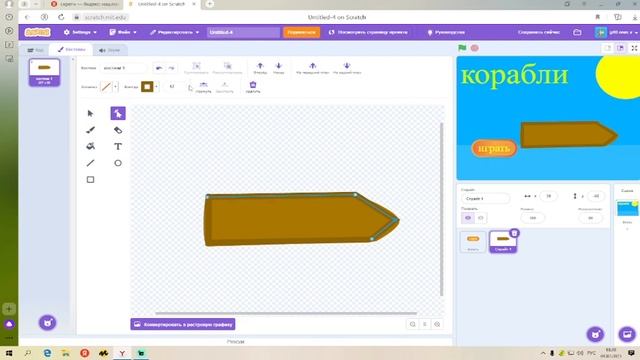The image size is (640, 360).
Task: Delete the selected point with trash icon
Action: tap(253, 87)
